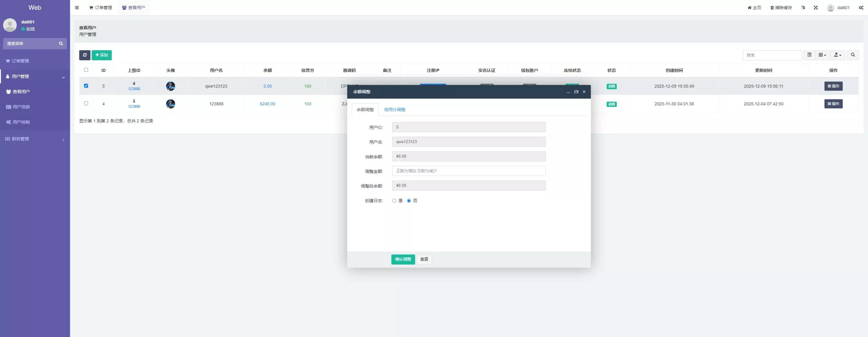Click the fullscreen toggle icon in header
This screenshot has width=868, height=337.
(x=815, y=7)
